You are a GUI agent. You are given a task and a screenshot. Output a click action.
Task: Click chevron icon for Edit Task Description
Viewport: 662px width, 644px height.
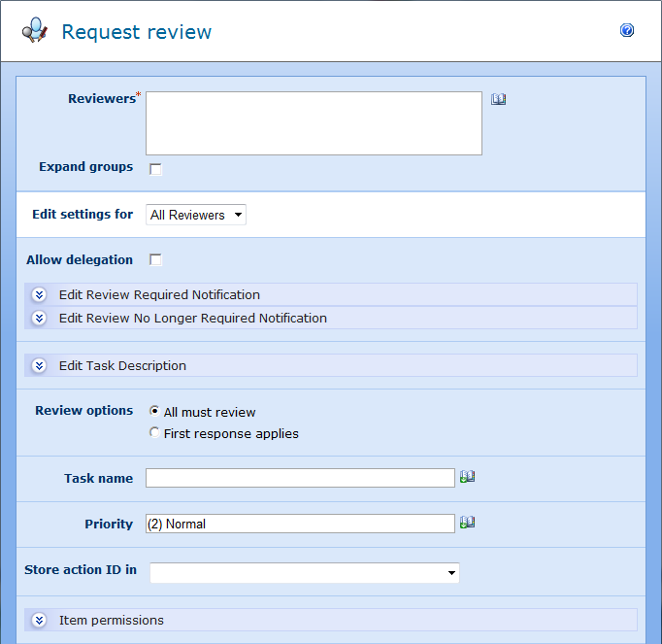click(39, 366)
